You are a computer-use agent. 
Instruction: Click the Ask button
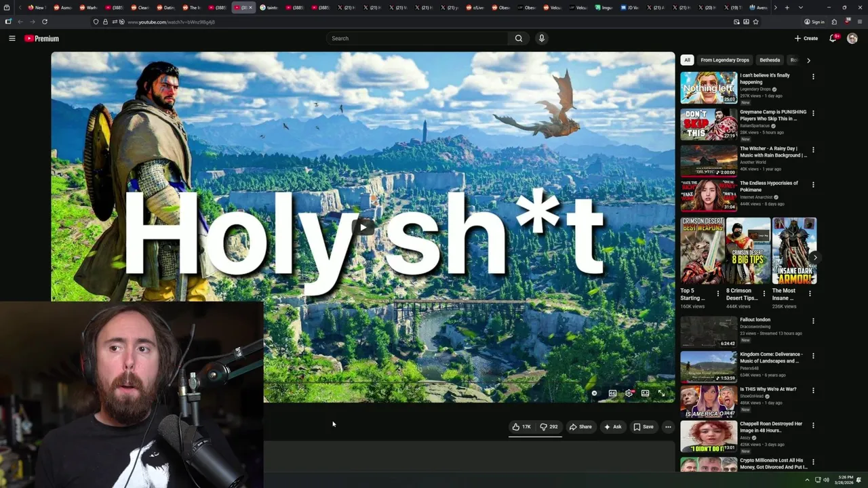click(612, 427)
